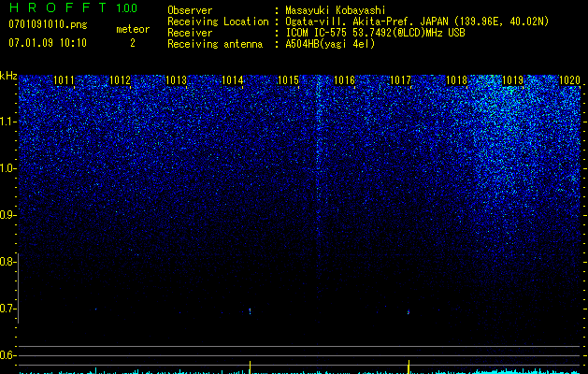
Task: Click the meteor echo dot near 1014
Action: click(251, 311)
